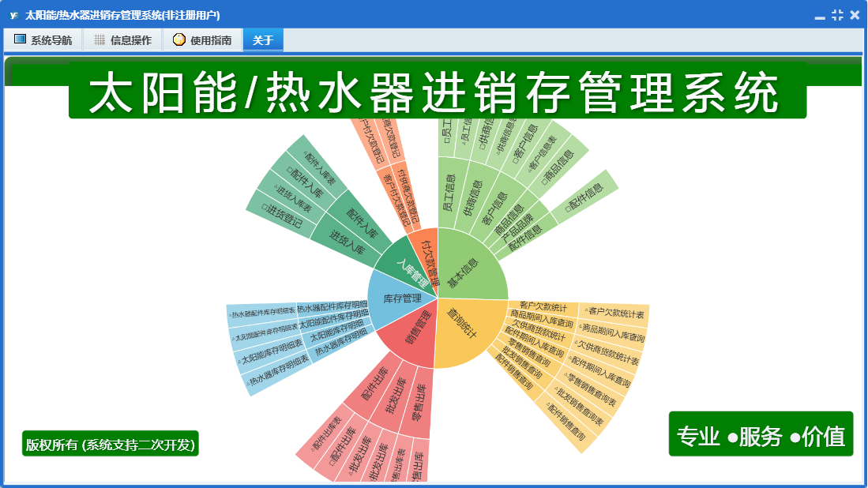The image size is (868, 488).
Task: Select the middle-ring 配件销售查询 segment
Action: click(513, 370)
